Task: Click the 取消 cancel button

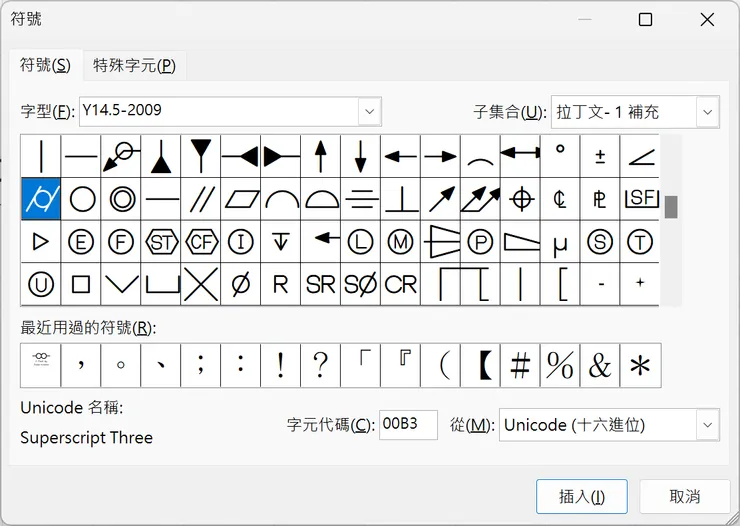Action: click(x=684, y=496)
